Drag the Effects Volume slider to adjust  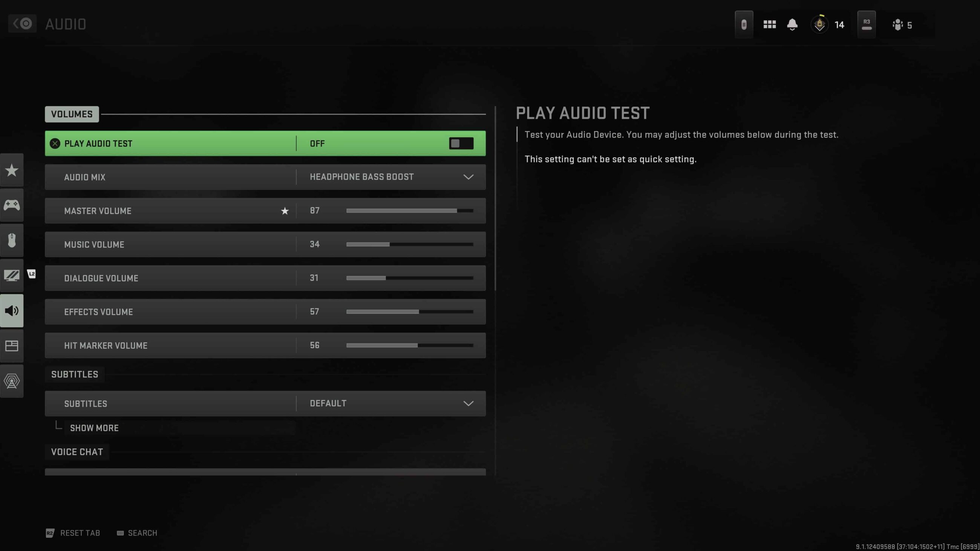click(x=417, y=311)
